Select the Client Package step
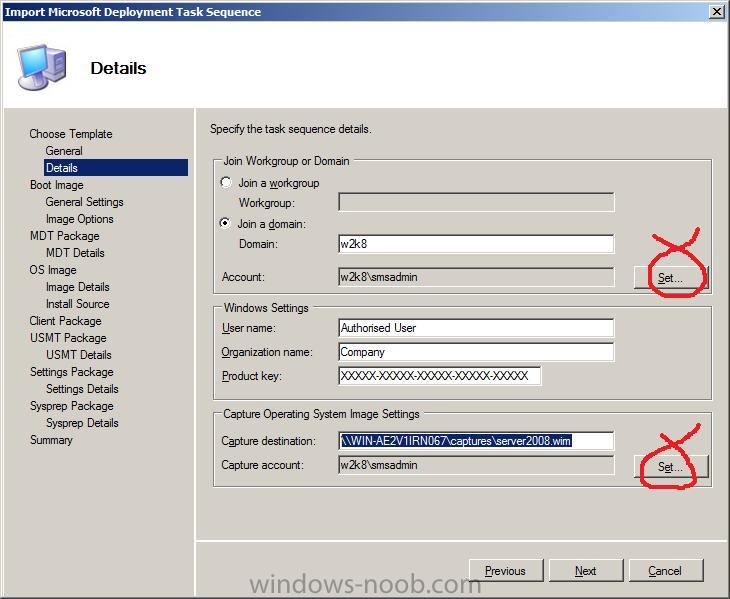 click(x=66, y=321)
